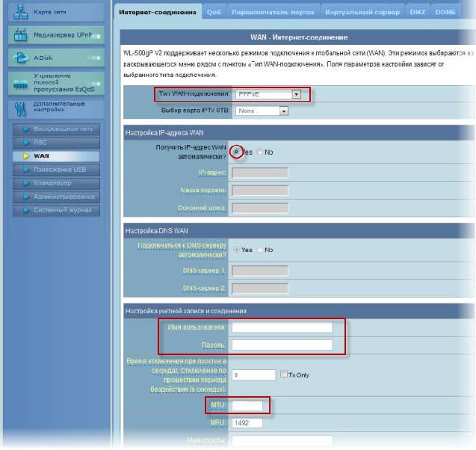Click the Маска подсети help link
476x450 pixels.
pyautogui.click(x=203, y=191)
